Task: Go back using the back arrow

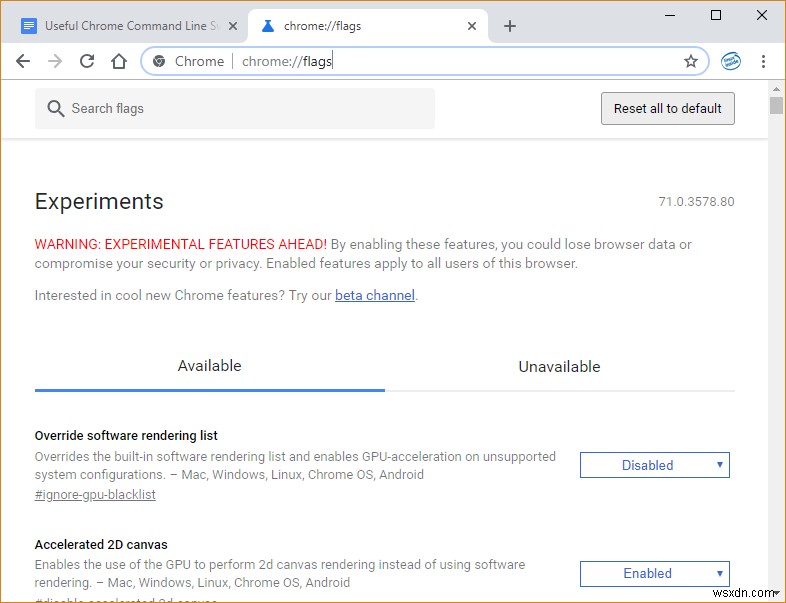Action: pyautogui.click(x=23, y=61)
